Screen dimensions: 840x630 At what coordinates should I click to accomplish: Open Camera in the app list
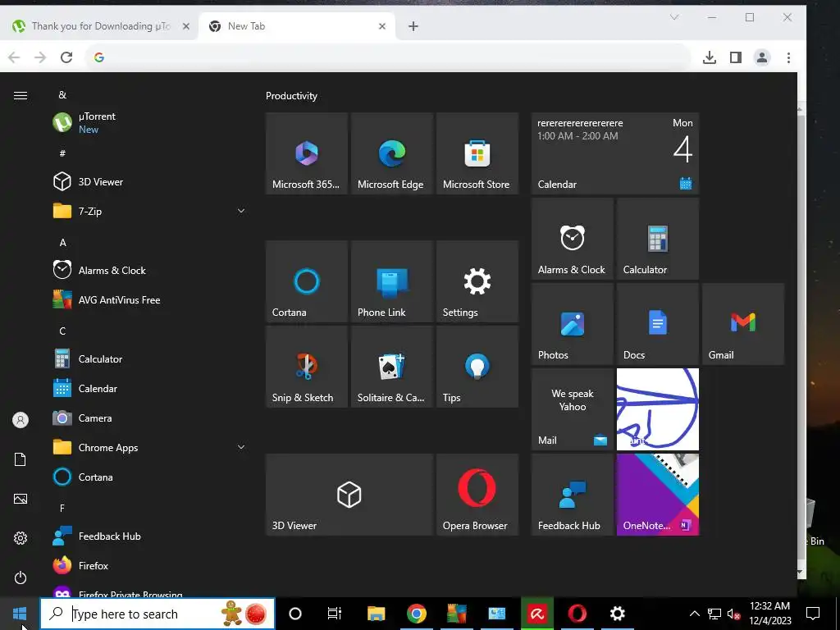[x=149, y=418]
